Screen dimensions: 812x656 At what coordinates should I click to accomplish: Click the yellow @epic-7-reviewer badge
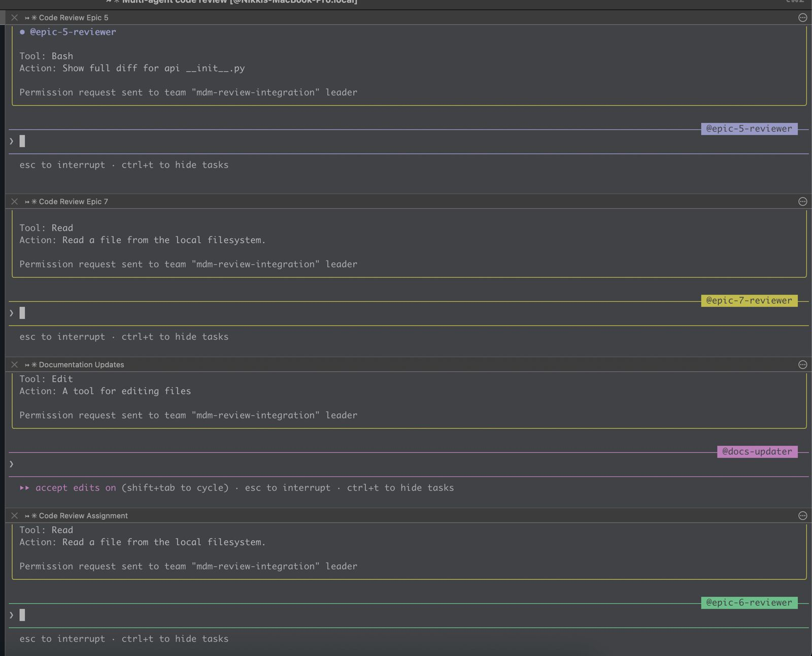(749, 301)
